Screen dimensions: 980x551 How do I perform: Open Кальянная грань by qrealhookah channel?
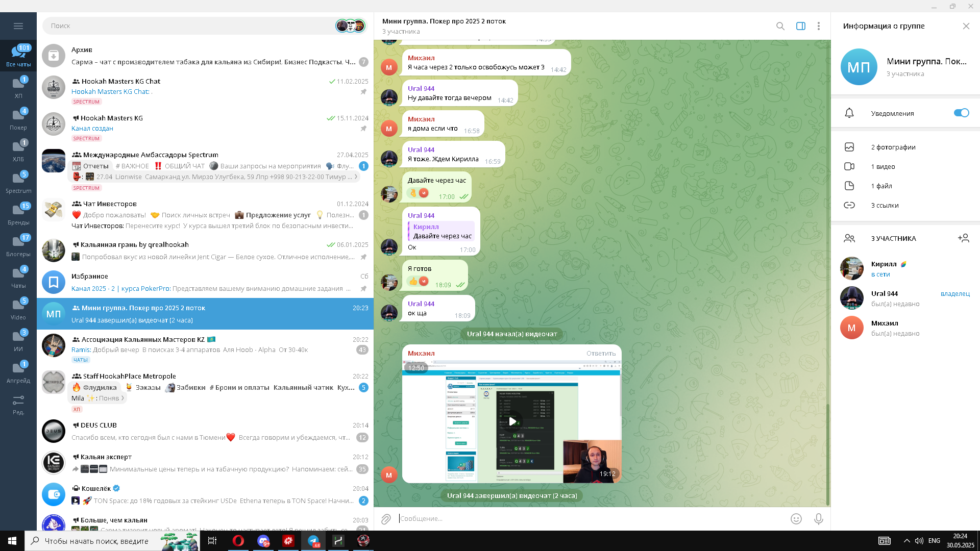(x=205, y=251)
